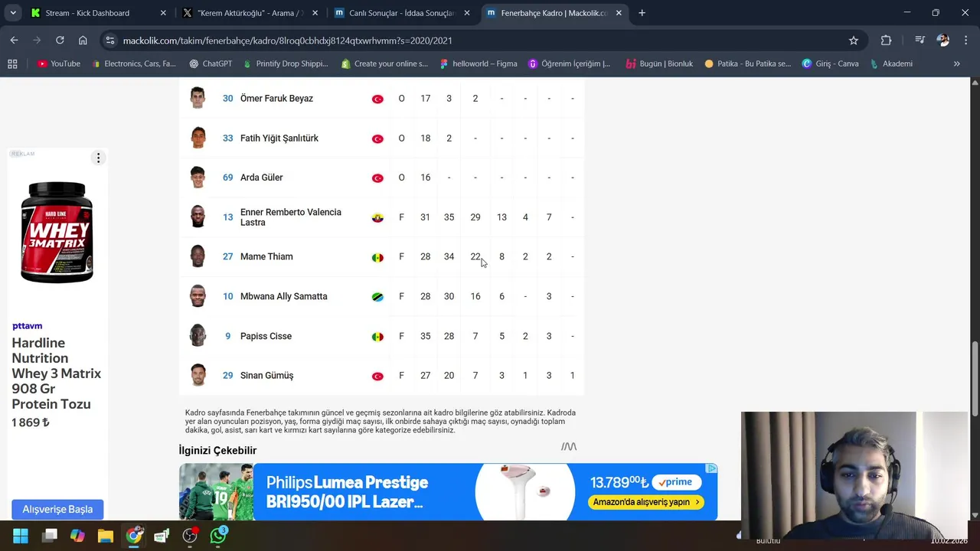This screenshot has width=980, height=551.
Task: Open the AdChoices icon on Philips banner
Action: pyautogui.click(x=711, y=468)
